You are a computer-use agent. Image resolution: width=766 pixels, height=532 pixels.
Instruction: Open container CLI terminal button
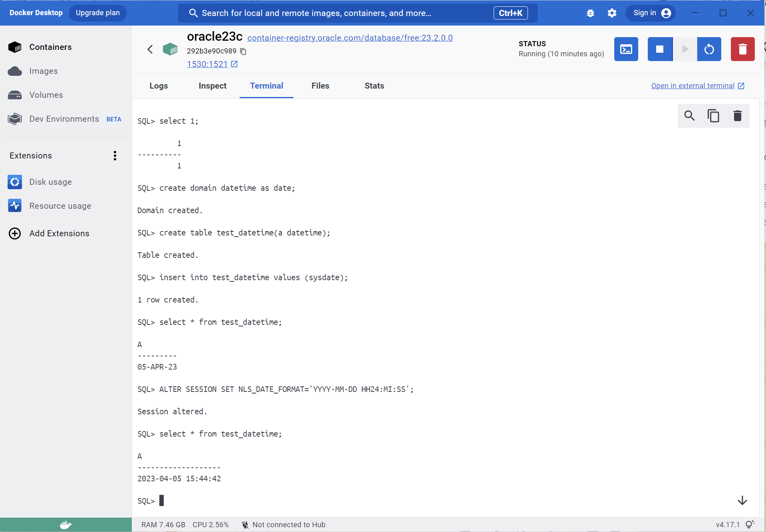coord(626,49)
